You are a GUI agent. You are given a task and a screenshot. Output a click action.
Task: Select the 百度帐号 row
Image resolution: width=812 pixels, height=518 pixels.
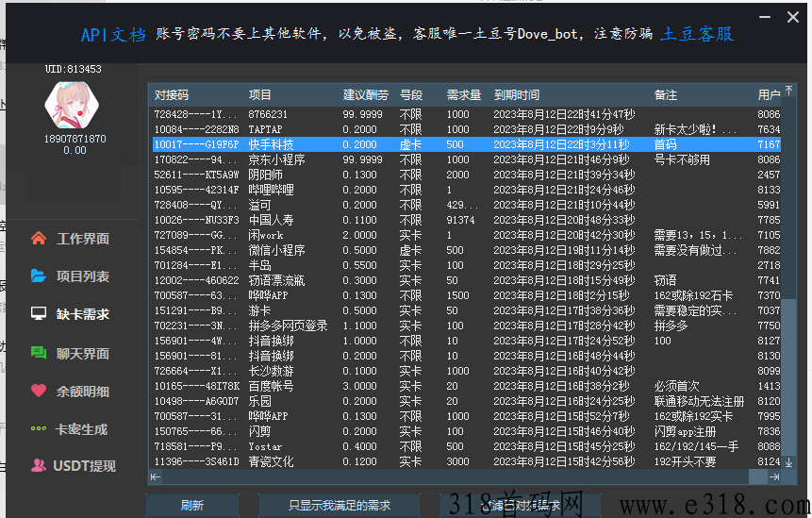[x=466, y=386]
